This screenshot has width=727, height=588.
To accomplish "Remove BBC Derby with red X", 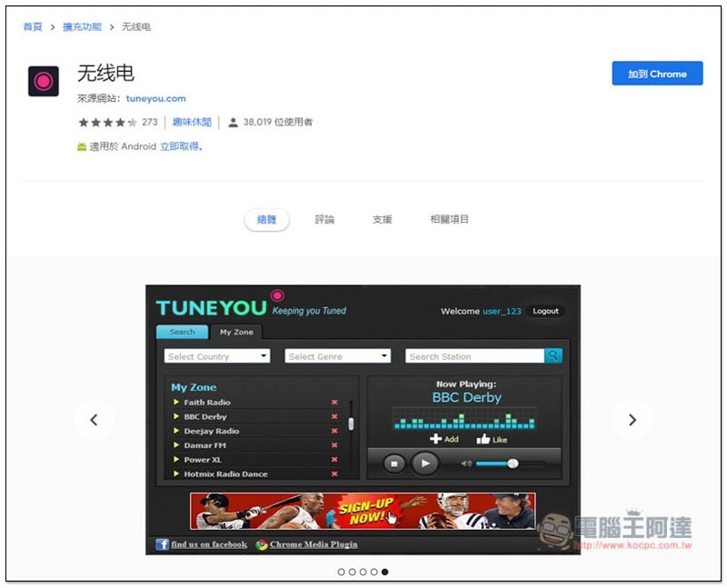I will click(334, 416).
